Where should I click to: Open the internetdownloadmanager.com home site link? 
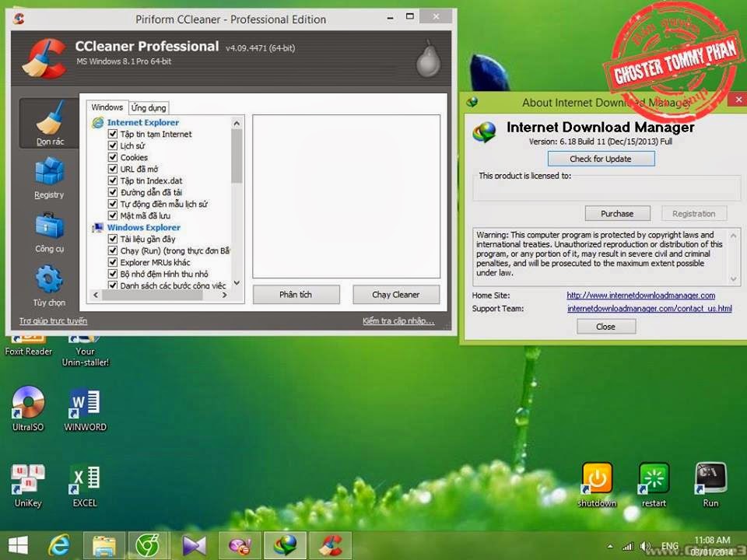[640, 296]
